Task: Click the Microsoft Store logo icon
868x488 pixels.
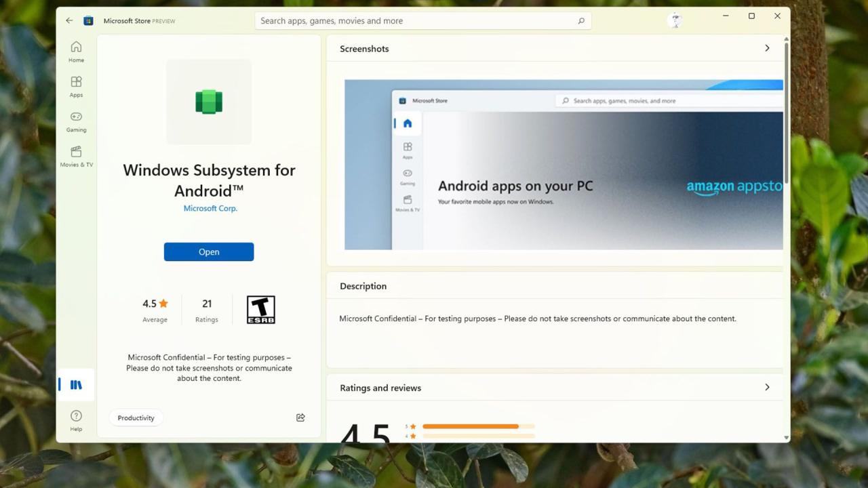Action: [88, 21]
